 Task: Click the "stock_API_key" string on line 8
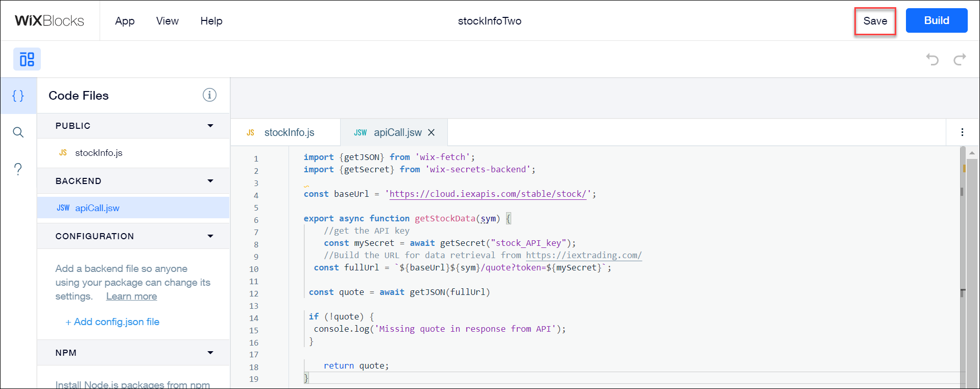pyautogui.click(x=529, y=243)
